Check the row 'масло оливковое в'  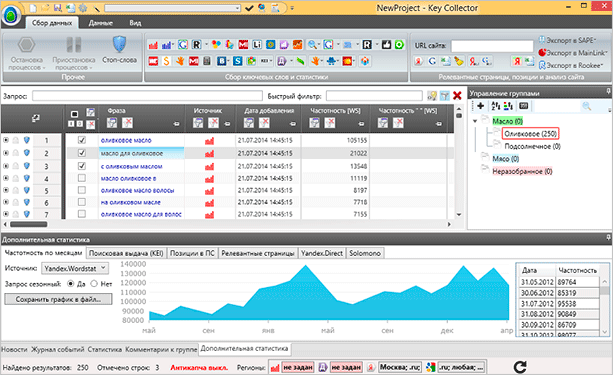(82, 178)
